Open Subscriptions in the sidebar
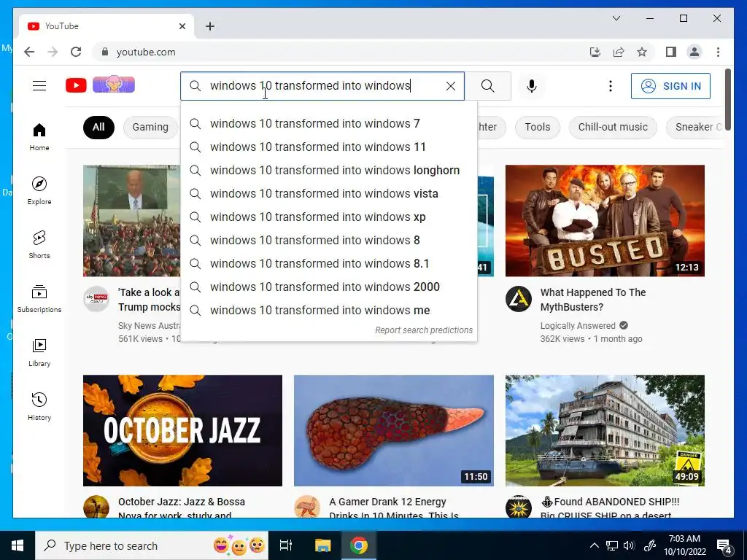This screenshot has height=560, width=747. (x=39, y=298)
